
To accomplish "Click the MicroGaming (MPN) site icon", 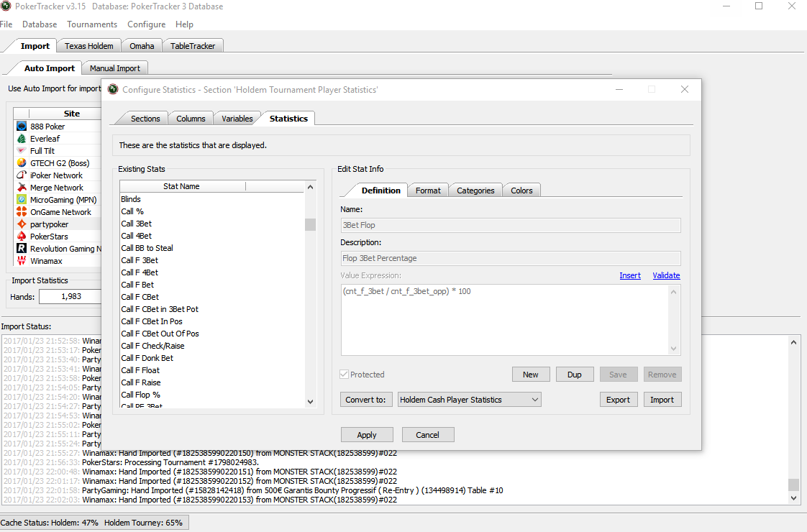I will click(x=22, y=200).
